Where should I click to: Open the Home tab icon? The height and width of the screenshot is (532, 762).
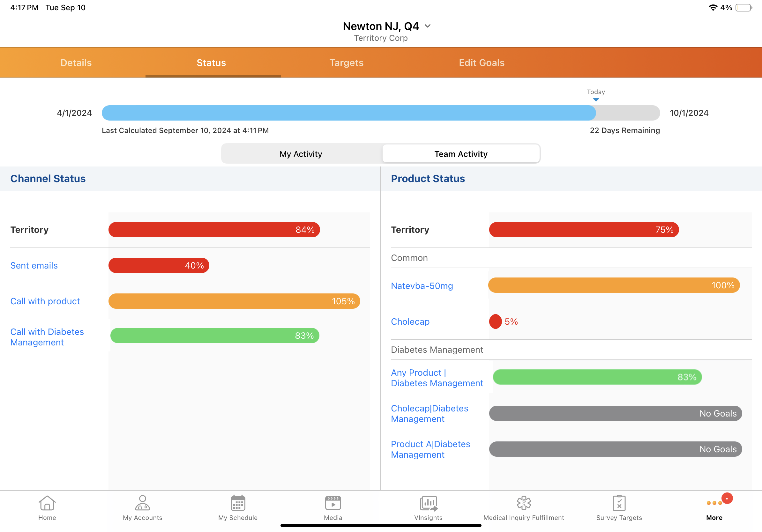click(x=47, y=503)
